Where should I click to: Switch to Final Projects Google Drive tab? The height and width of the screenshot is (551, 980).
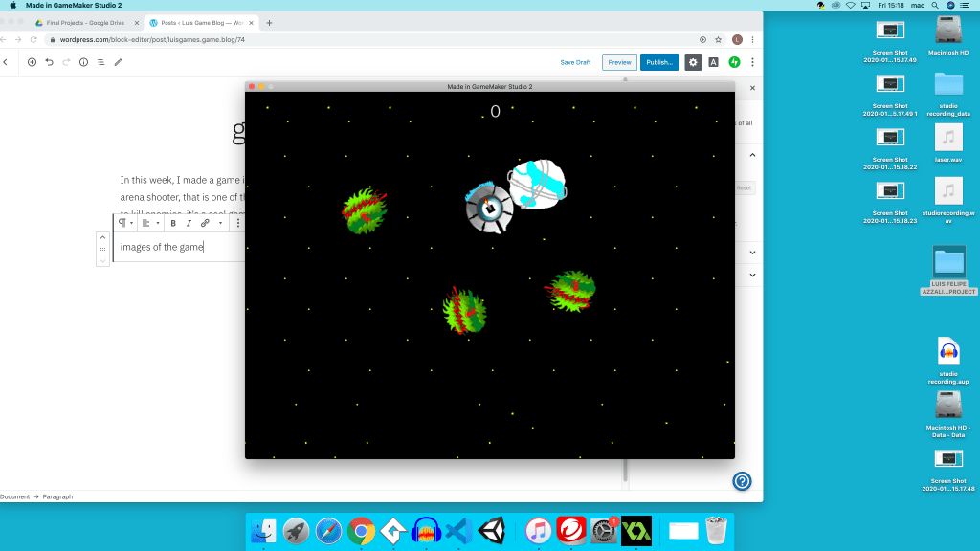tap(81, 22)
